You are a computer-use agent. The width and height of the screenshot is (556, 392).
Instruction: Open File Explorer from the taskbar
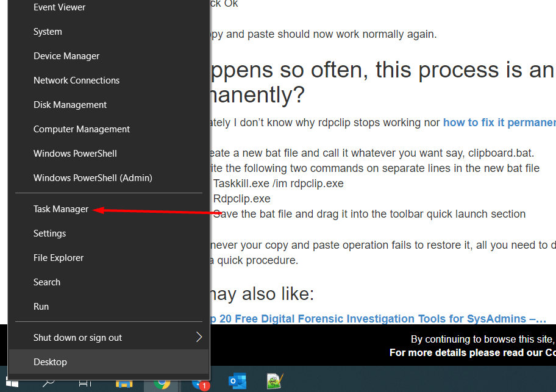click(124, 384)
